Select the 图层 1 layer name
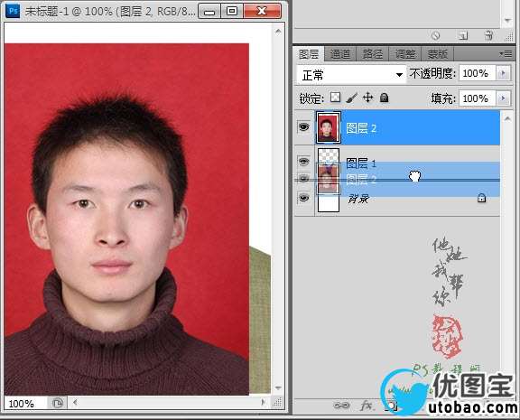The height and width of the screenshot is (420, 520). pyautogui.click(x=361, y=163)
